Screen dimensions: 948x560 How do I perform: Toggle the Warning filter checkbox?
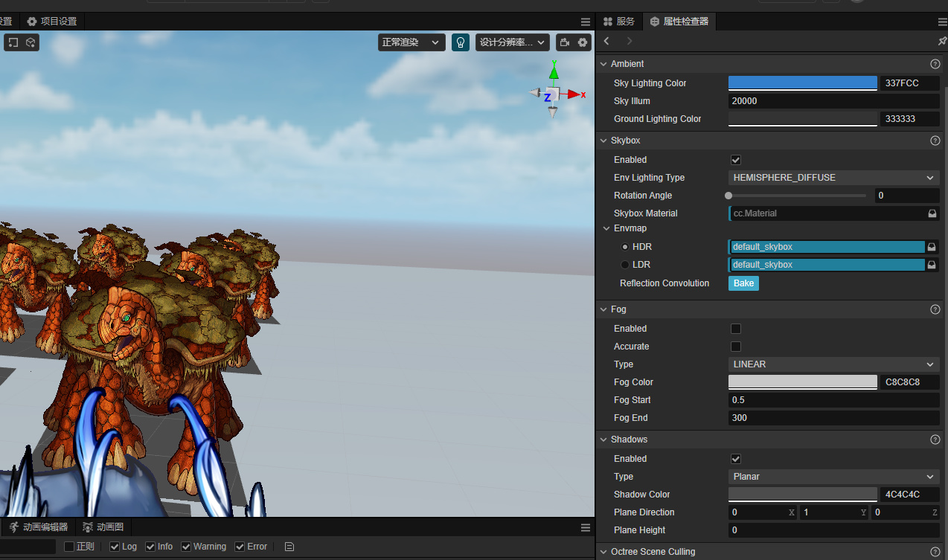186,547
